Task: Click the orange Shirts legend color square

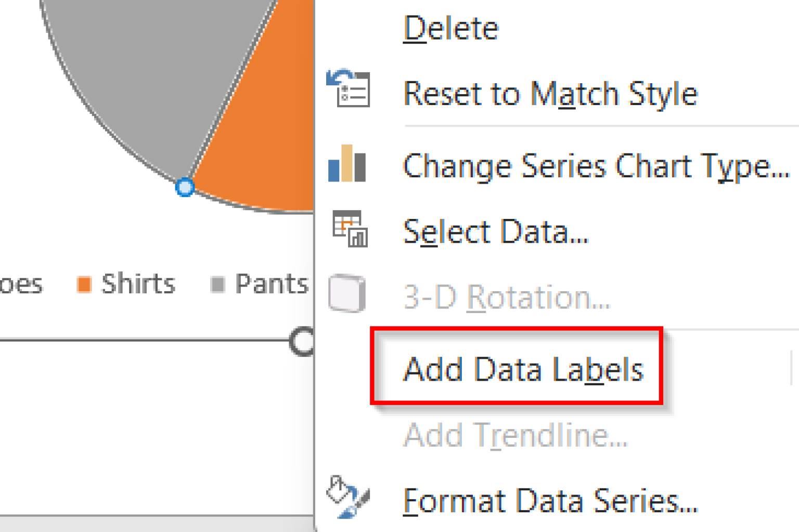Action: [84, 284]
